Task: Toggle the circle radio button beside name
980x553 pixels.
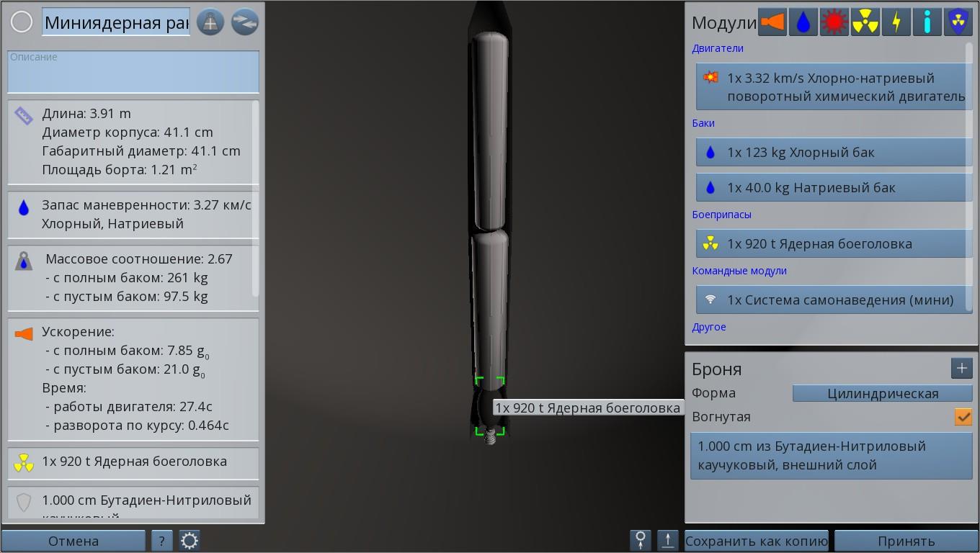Action: coord(22,22)
